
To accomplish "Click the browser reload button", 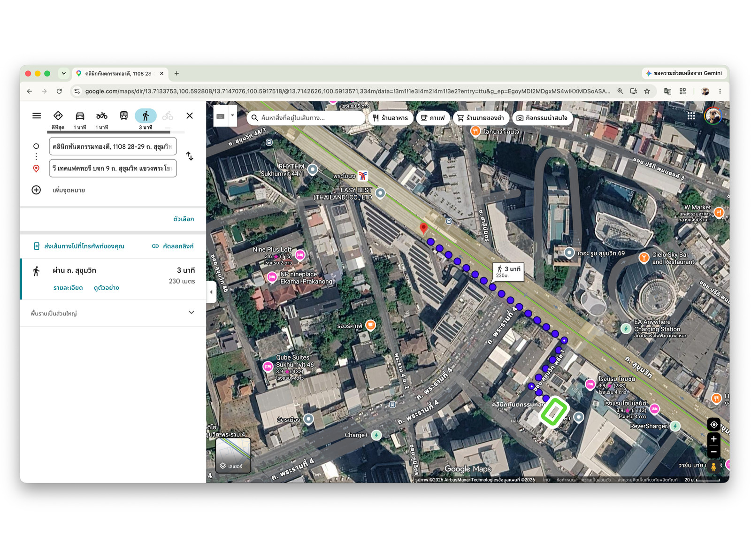I will click(x=59, y=91).
